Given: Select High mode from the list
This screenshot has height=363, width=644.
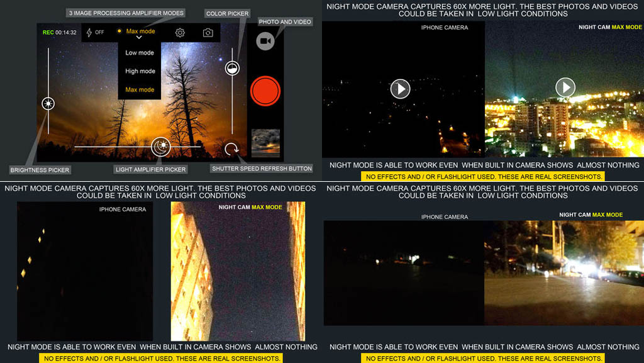Looking at the screenshot, I should pyautogui.click(x=140, y=71).
